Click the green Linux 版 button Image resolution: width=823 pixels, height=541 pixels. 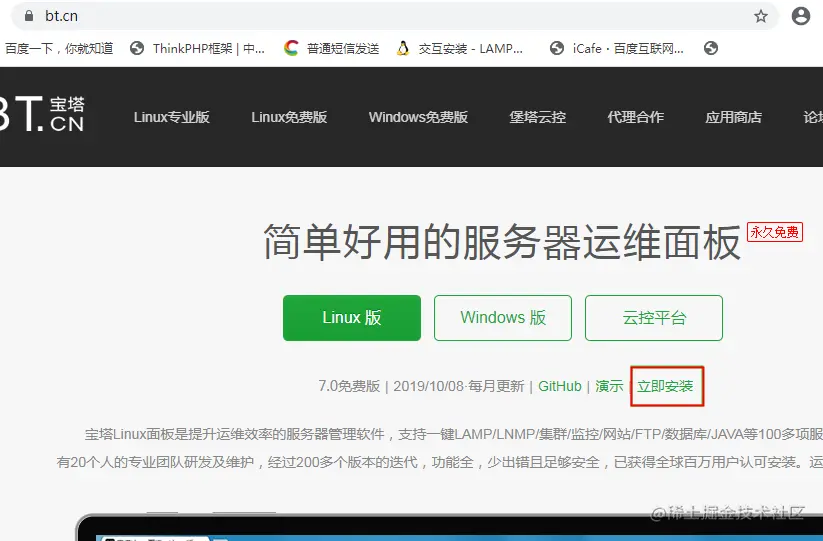pos(352,317)
